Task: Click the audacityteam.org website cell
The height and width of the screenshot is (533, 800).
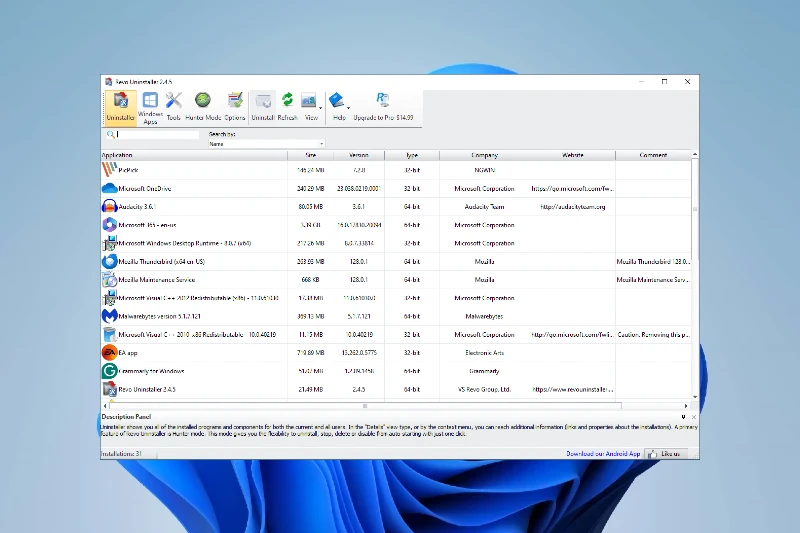Action: point(572,207)
